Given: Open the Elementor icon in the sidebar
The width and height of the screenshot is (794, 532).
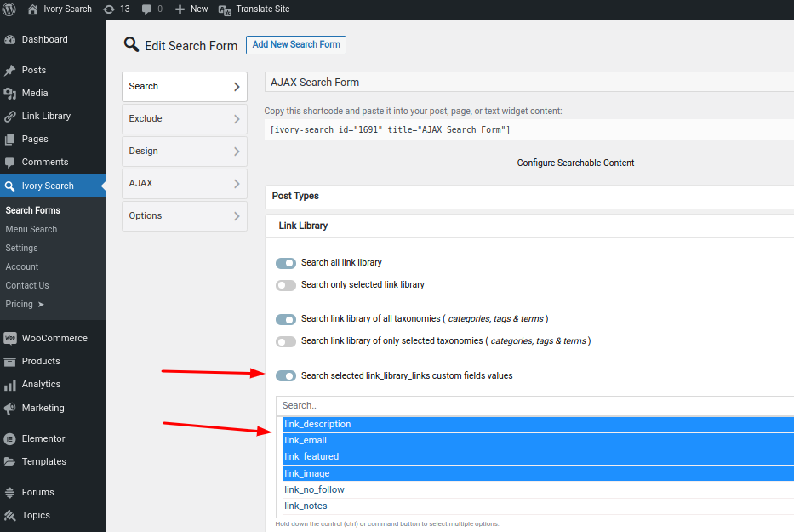Looking at the screenshot, I should pyautogui.click(x=9, y=438).
